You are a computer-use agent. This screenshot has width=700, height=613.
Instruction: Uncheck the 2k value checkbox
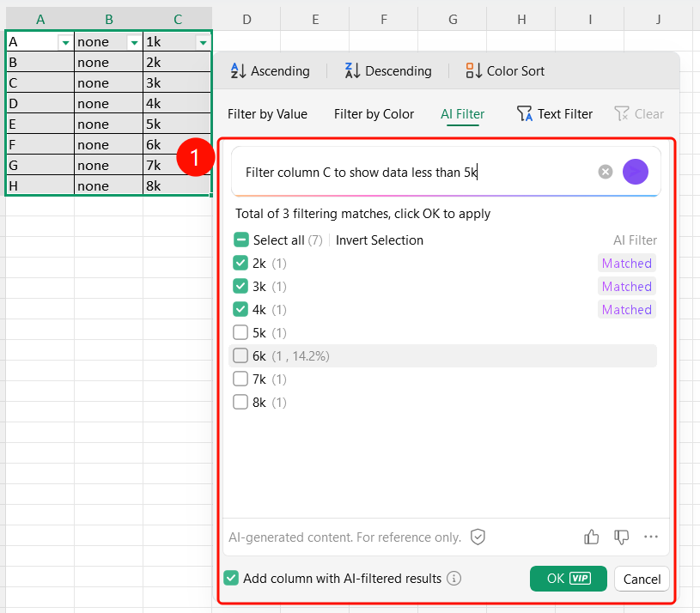pyautogui.click(x=240, y=264)
